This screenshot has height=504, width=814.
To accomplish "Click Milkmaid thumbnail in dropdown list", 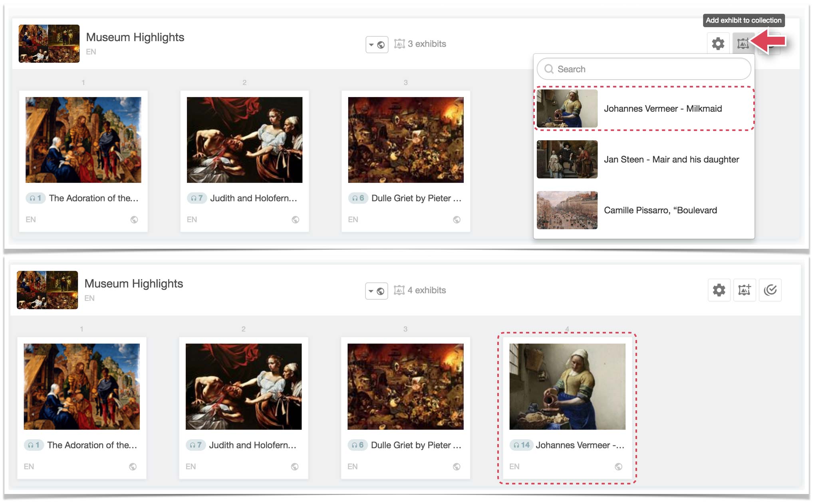I will point(567,108).
